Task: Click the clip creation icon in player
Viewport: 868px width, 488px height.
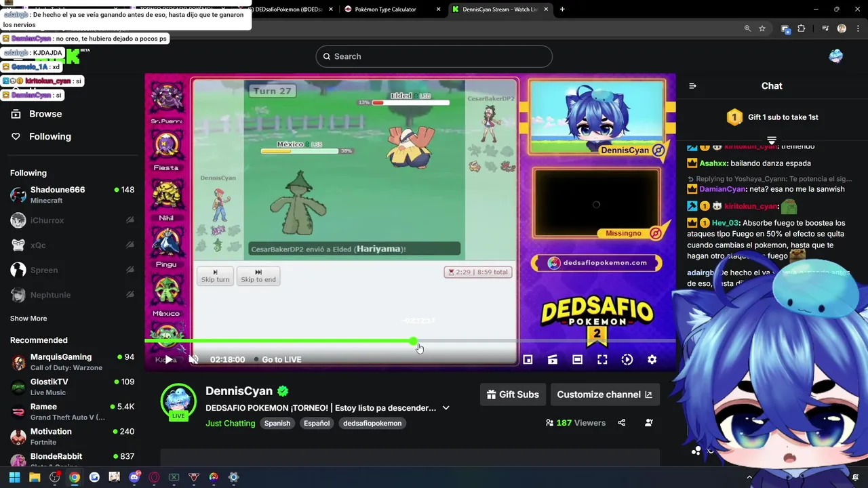Action: tap(553, 359)
